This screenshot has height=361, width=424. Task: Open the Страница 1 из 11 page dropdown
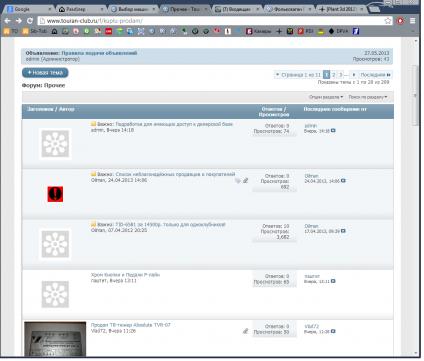pos(298,75)
